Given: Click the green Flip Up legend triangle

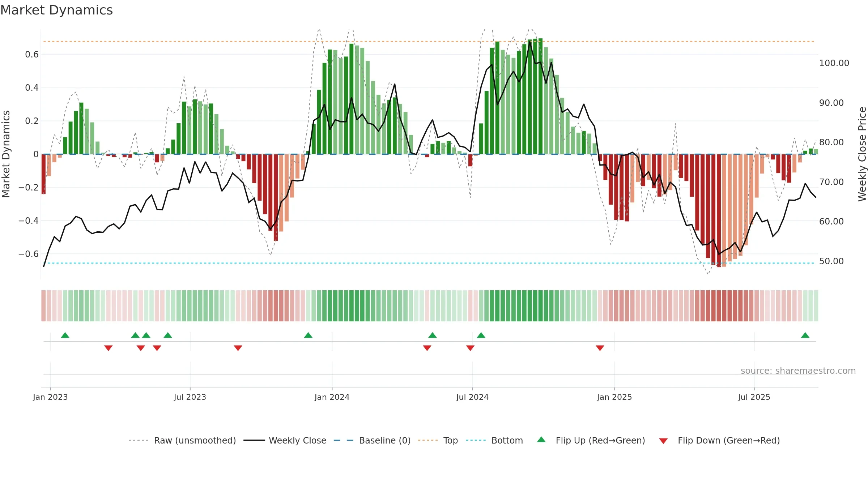Looking at the screenshot, I should click(541, 440).
